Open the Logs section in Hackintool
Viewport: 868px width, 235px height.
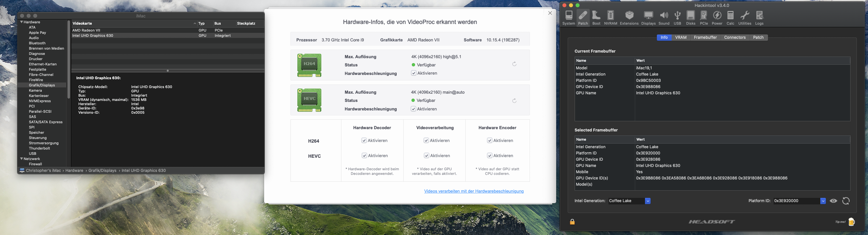coord(759,18)
